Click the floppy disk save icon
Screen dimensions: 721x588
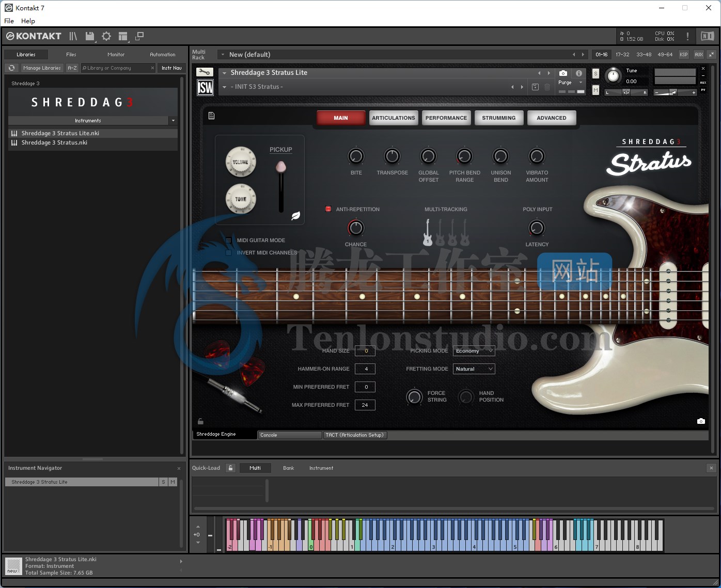[x=90, y=36]
